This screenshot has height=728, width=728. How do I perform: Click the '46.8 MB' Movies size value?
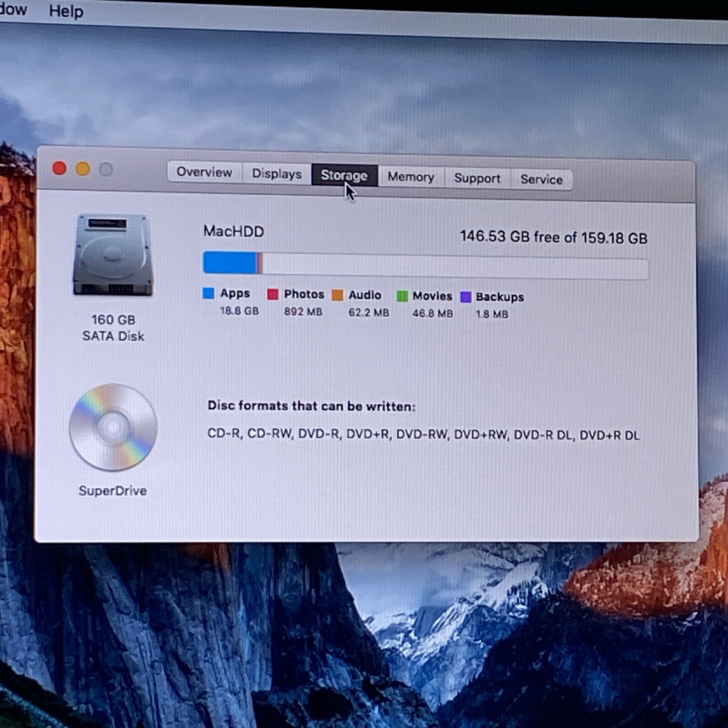point(433,313)
